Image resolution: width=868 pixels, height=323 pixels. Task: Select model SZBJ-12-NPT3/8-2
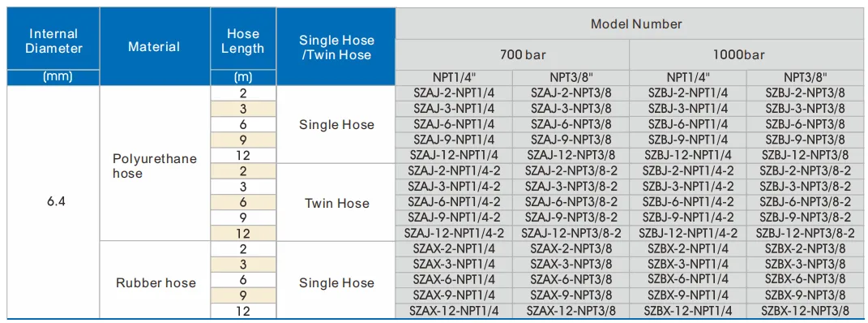806,234
